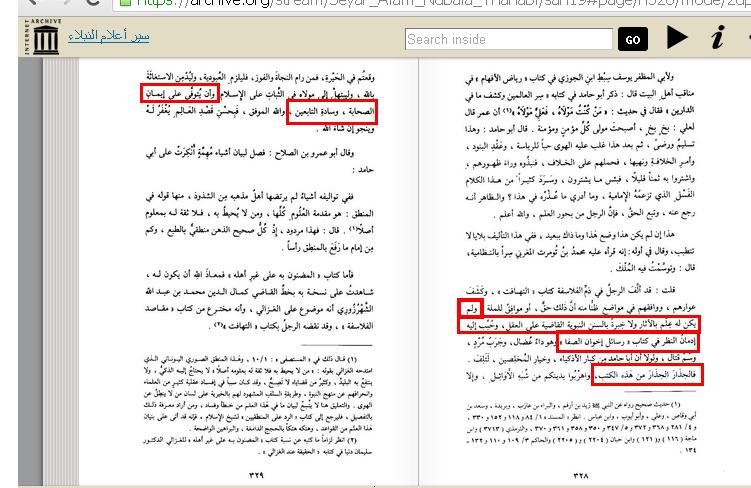Image resolution: width=751 pixels, height=488 pixels.
Task: Click the stacked page edges beside the left page
Action: (61, 272)
